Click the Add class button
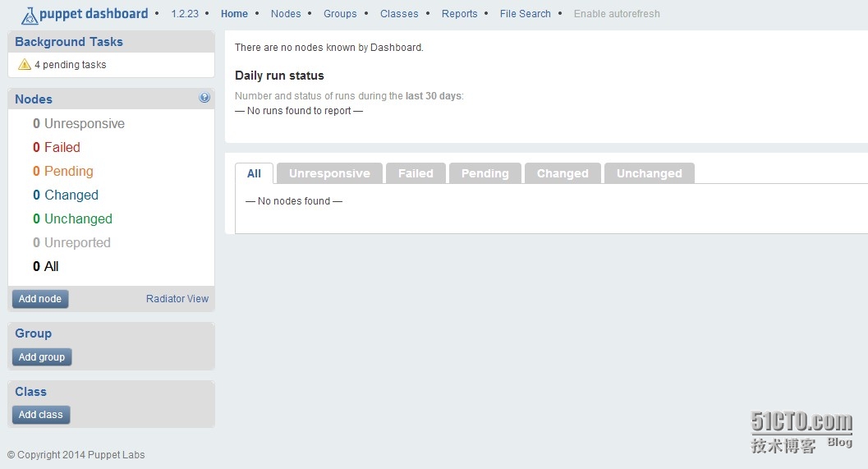 [x=41, y=415]
